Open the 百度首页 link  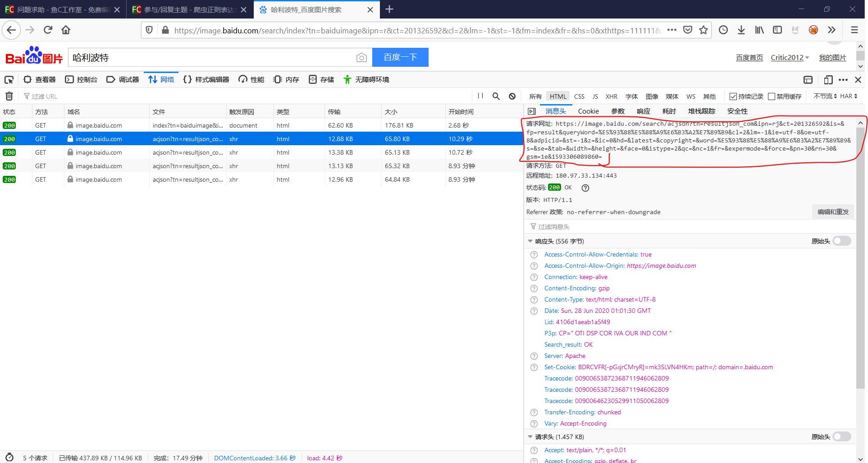point(749,58)
